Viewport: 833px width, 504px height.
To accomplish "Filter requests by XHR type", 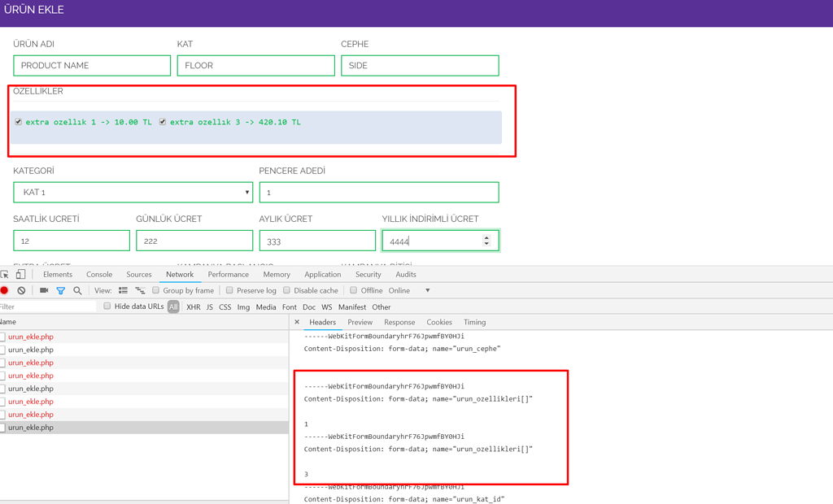I will coord(193,306).
